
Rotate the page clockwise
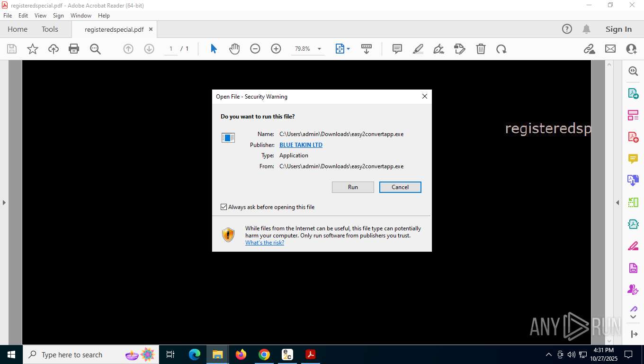click(501, 49)
